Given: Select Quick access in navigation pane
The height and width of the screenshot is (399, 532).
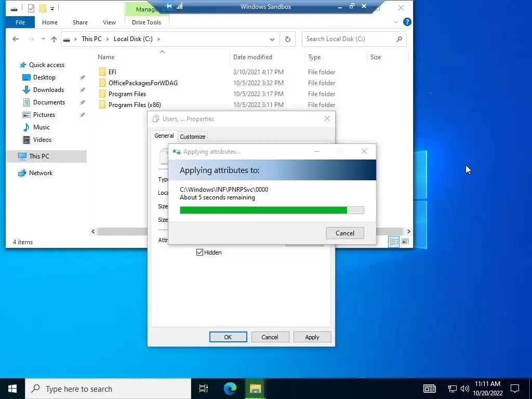Looking at the screenshot, I should [46, 65].
